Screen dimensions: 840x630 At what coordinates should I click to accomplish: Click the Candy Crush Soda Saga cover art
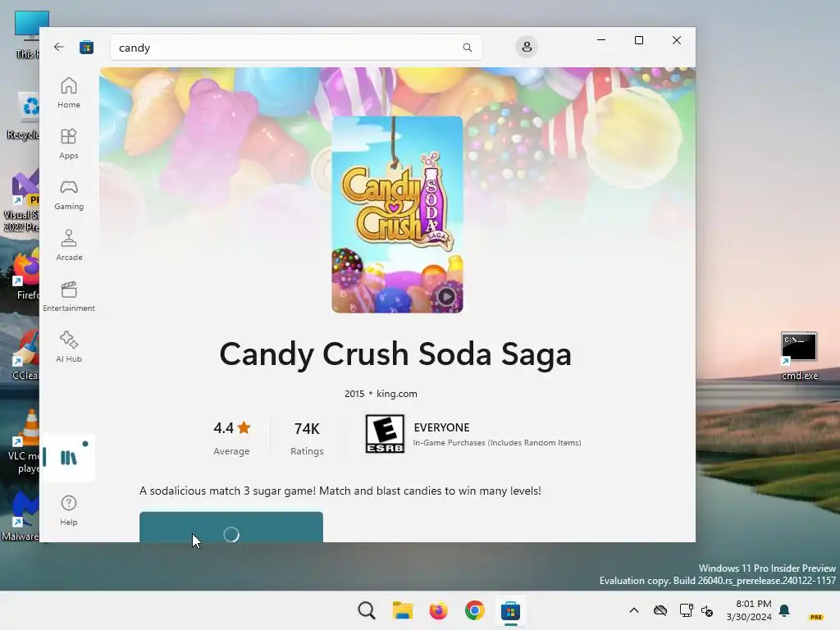tap(398, 214)
